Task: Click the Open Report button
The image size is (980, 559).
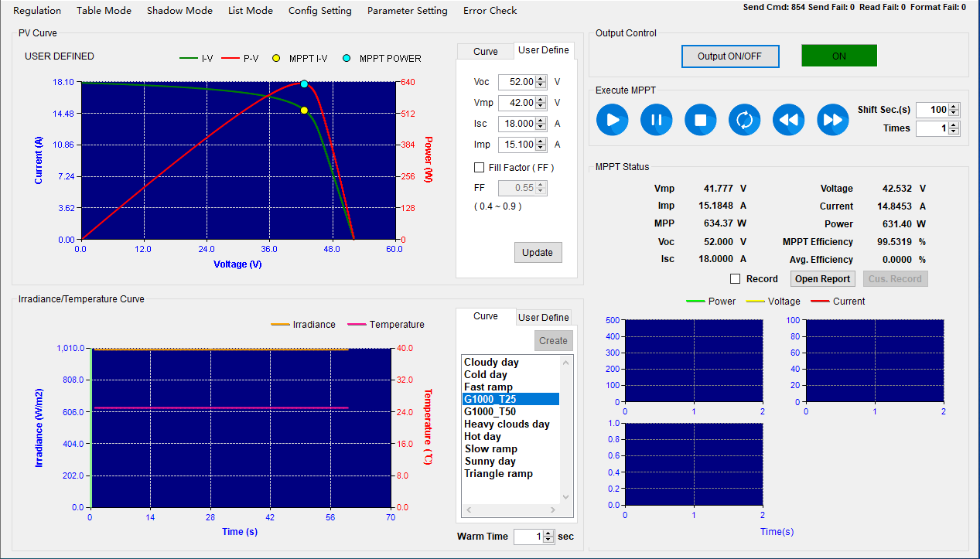Action: (823, 278)
